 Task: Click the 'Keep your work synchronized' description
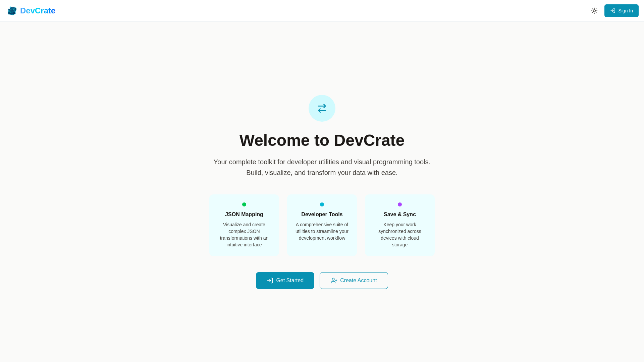pos(400,235)
